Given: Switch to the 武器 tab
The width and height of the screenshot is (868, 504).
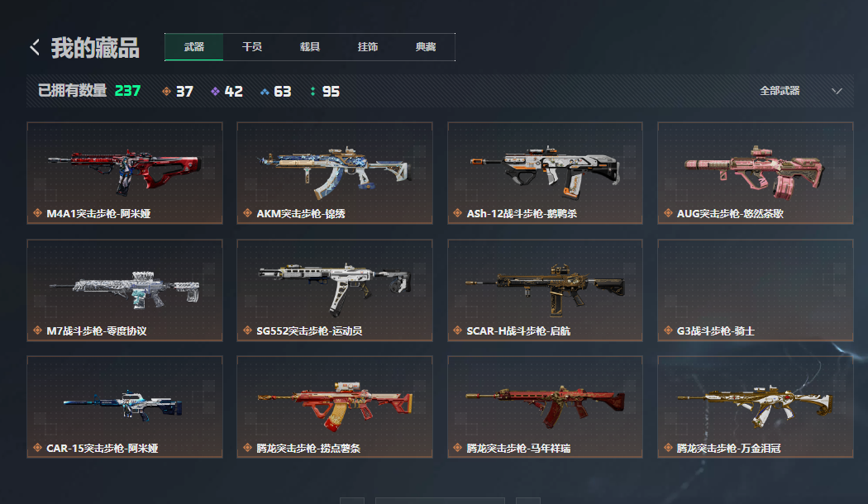Looking at the screenshot, I should [x=194, y=47].
